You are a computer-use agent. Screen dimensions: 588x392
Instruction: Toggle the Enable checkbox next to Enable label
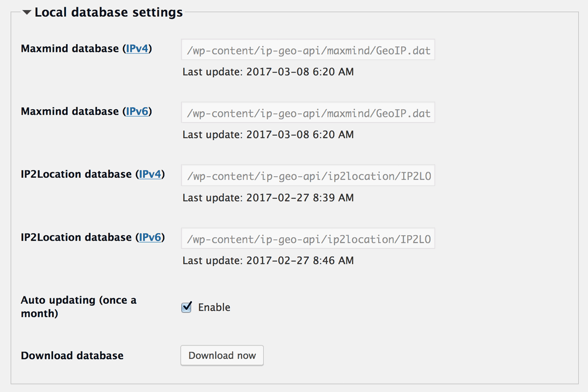click(x=186, y=307)
